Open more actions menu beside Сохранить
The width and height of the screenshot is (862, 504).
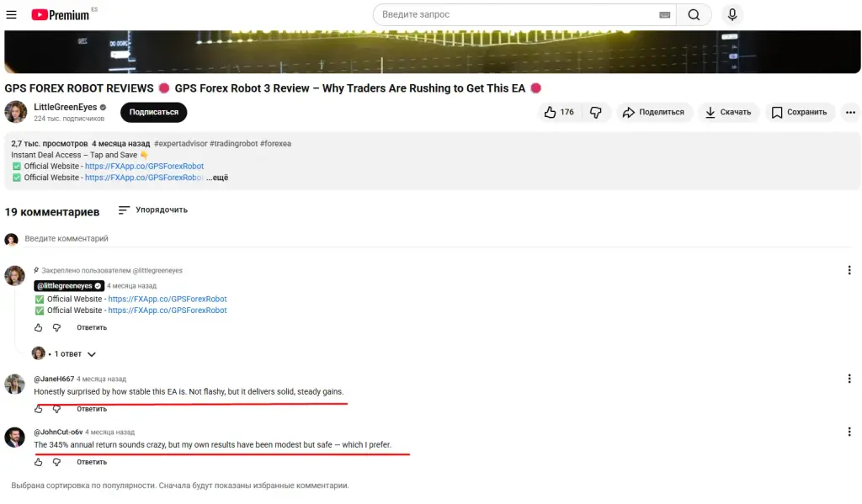(x=850, y=112)
